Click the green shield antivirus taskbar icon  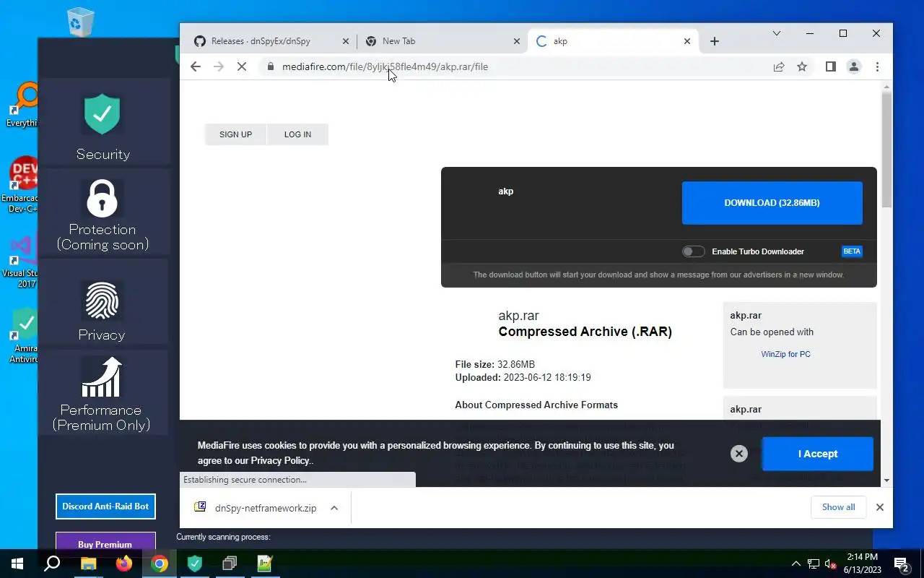[195, 564]
